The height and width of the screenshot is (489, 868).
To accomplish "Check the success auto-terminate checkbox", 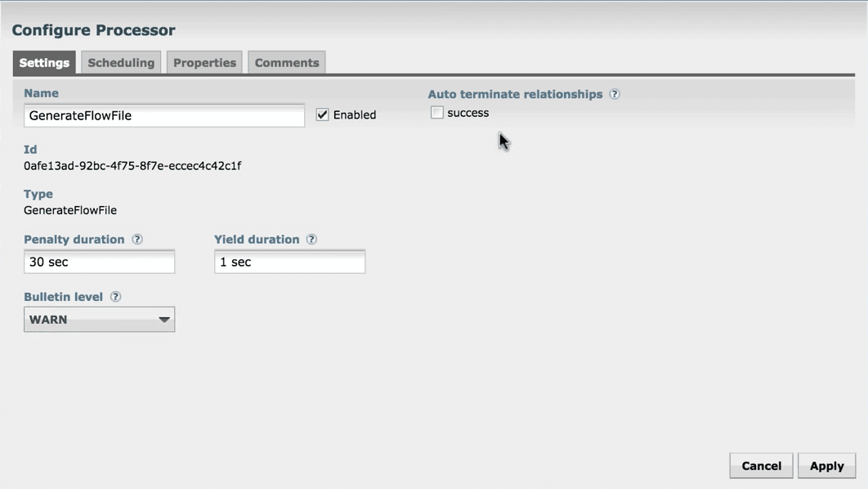I will coord(437,113).
